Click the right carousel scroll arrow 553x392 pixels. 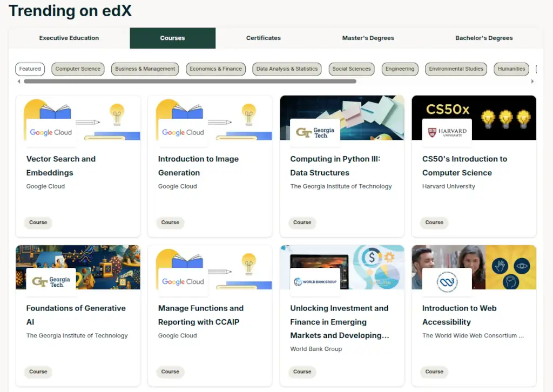click(533, 81)
